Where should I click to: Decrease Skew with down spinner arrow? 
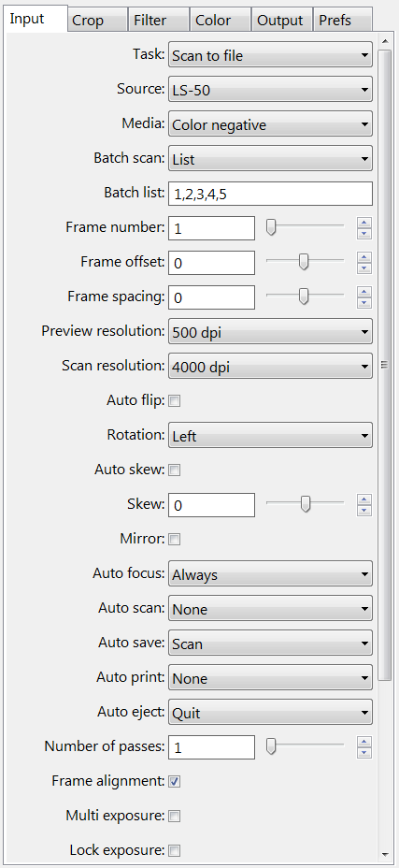point(364,511)
